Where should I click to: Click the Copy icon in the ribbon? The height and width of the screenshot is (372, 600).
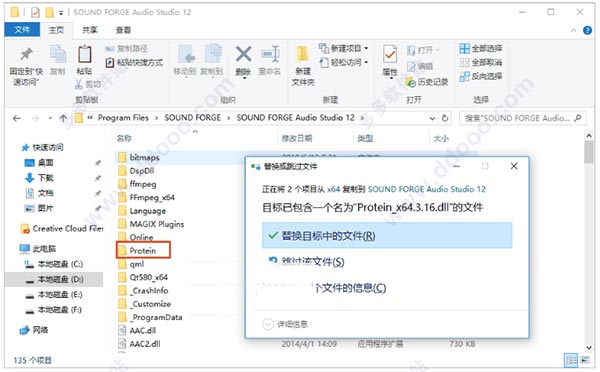pyautogui.click(x=58, y=54)
